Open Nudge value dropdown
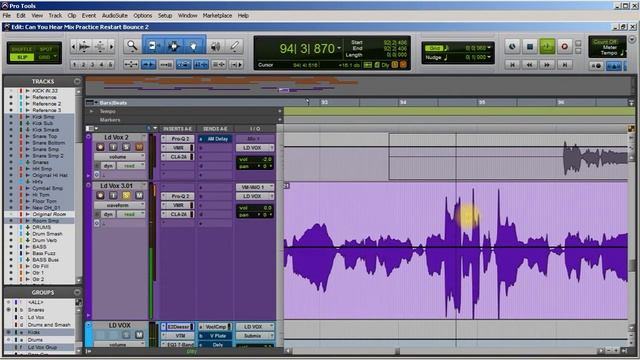Viewport: 640px width, 360px height. click(489, 57)
